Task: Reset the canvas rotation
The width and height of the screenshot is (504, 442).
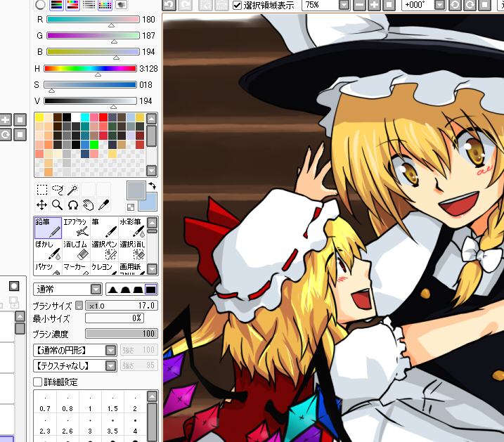Action: tap(484, 5)
